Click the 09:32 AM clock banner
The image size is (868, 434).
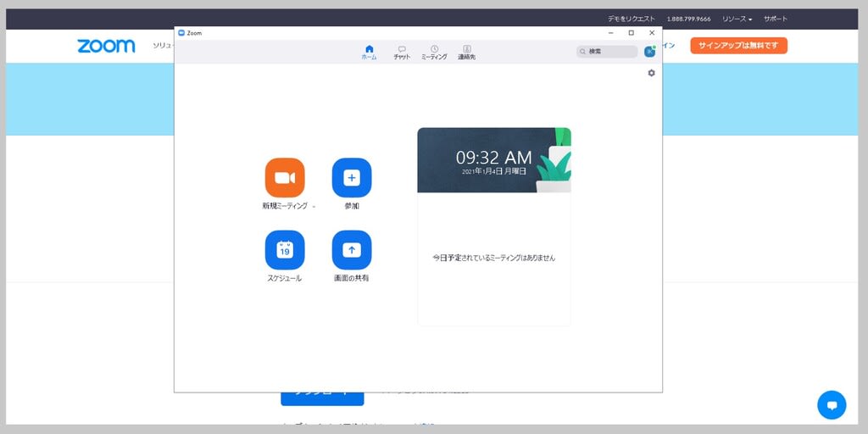tap(494, 160)
